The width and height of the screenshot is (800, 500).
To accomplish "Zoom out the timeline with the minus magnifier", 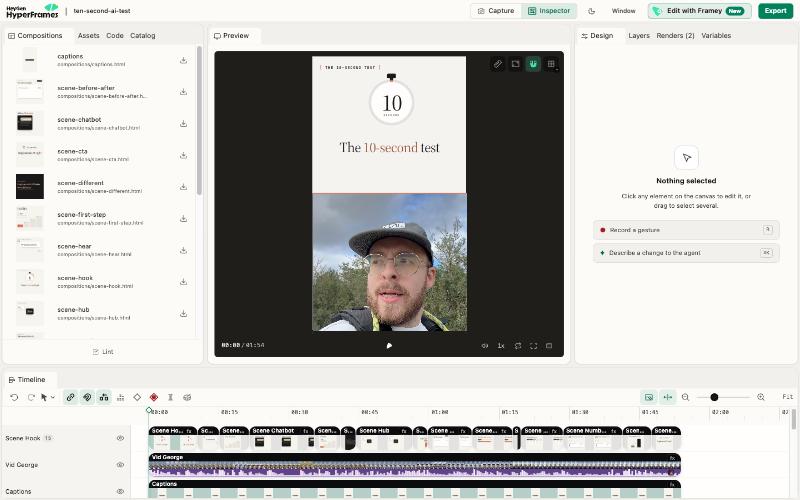I will point(686,397).
